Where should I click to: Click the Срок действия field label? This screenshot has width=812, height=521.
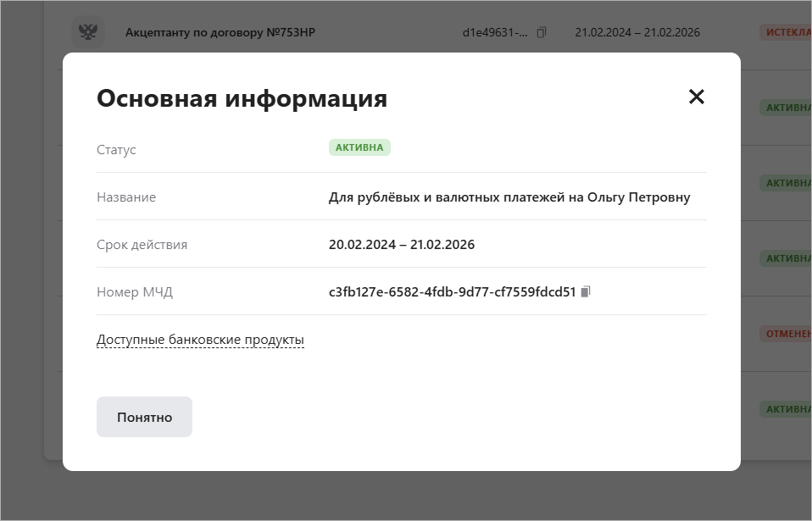click(142, 245)
